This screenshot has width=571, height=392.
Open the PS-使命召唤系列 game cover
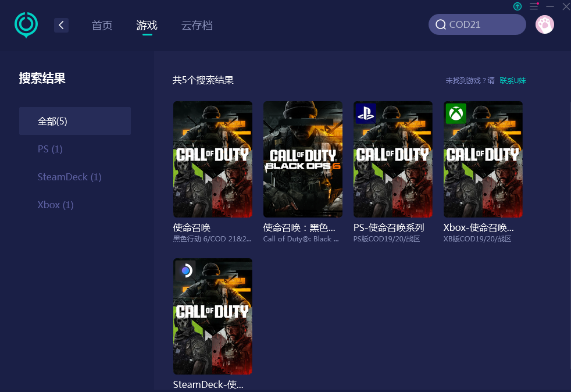tap(393, 159)
